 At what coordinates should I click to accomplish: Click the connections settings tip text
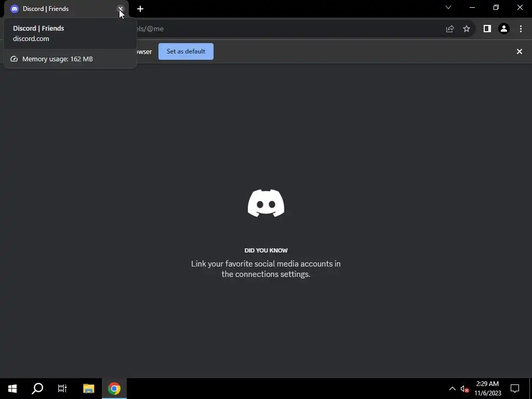pyautogui.click(x=266, y=269)
